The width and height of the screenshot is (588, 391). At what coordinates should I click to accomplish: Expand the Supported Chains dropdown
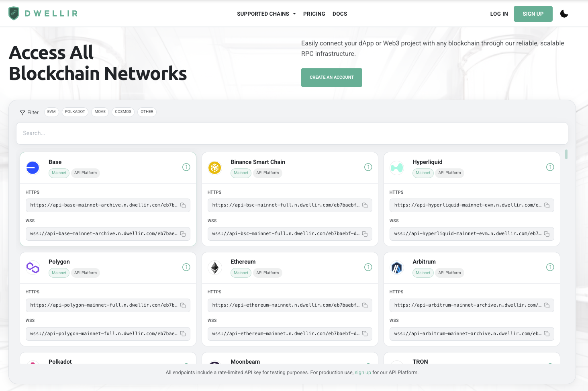(266, 14)
